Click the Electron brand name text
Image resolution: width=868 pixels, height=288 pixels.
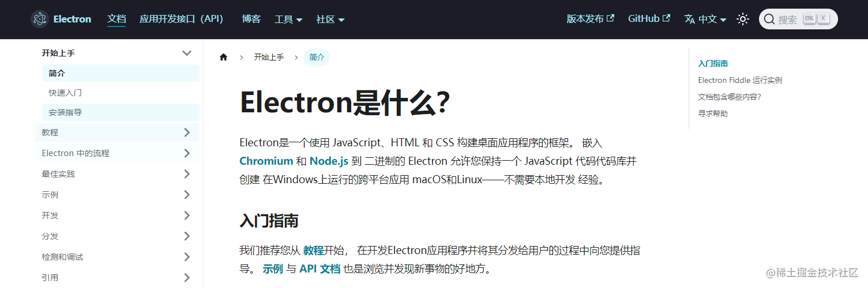[x=72, y=19]
